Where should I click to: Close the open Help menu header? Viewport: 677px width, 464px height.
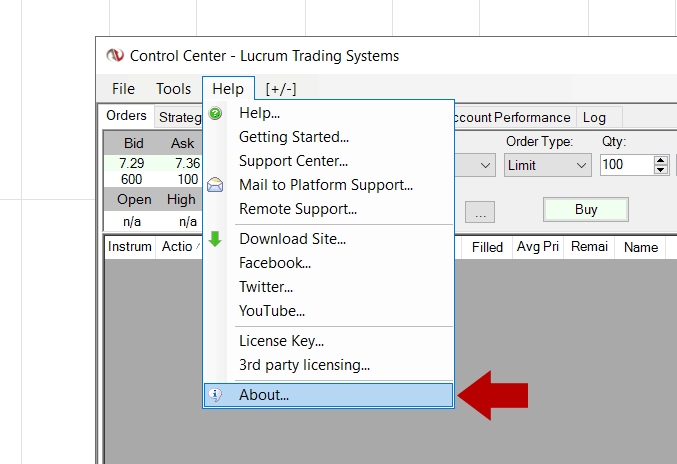coord(228,89)
